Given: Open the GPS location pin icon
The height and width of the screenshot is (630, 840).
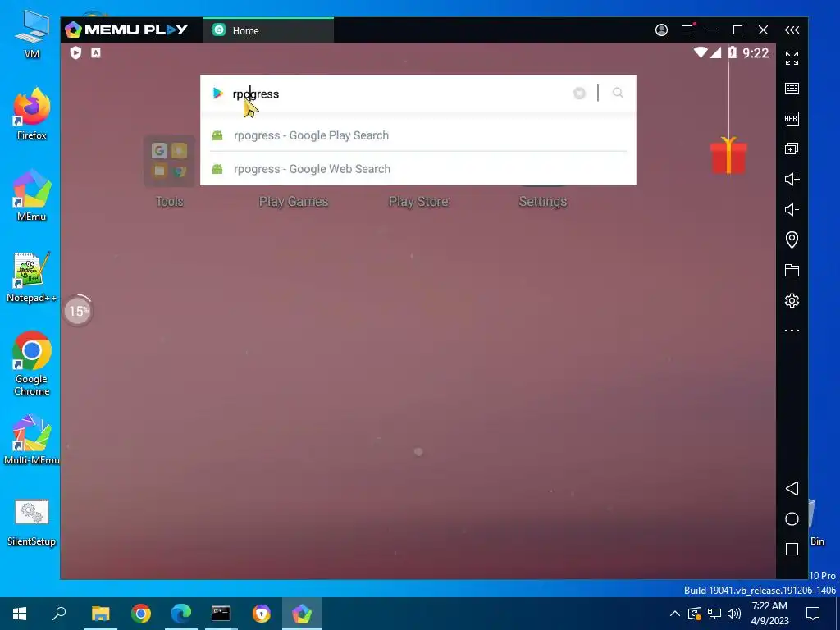Looking at the screenshot, I should (x=792, y=240).
